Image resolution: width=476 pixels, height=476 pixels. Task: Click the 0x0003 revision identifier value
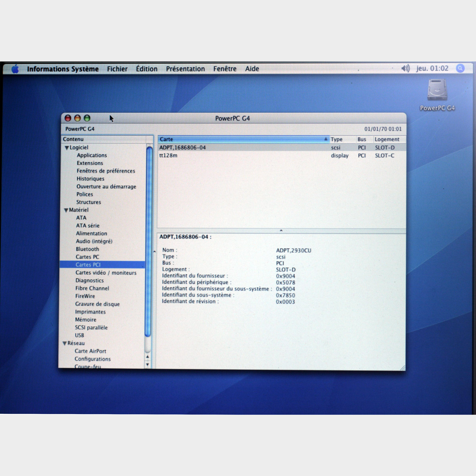click(x=286, y=302)
